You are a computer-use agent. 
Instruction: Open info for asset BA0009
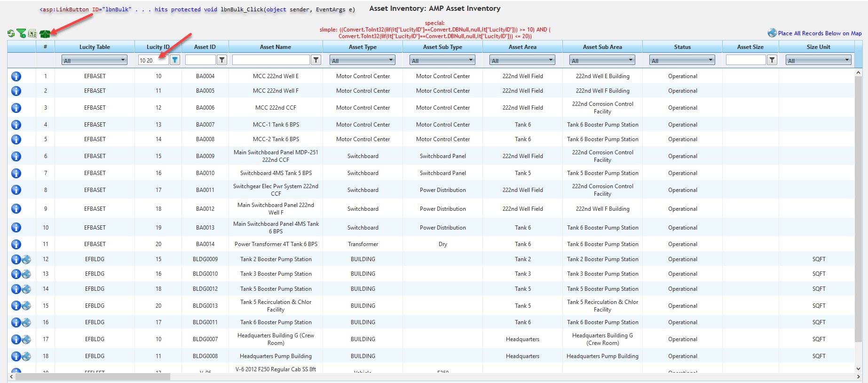point(16,156)
